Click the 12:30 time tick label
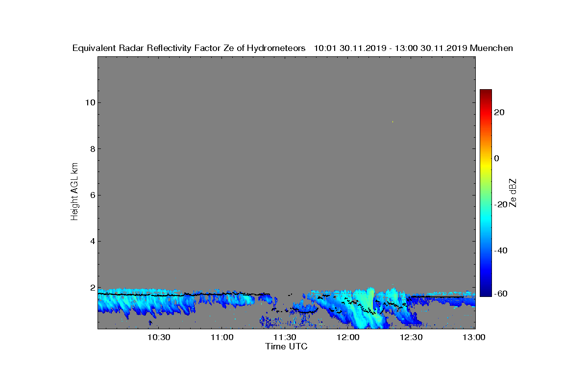 [411, 337]
